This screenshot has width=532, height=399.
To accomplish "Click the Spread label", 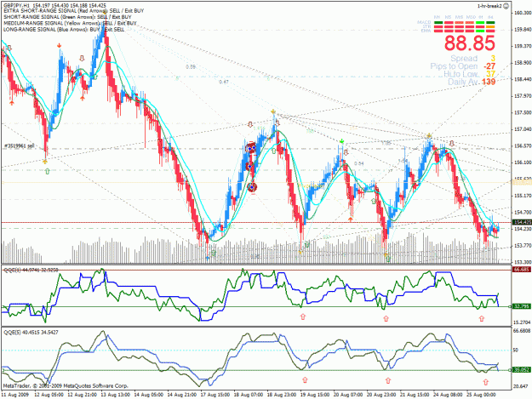I will pos(464,59).
